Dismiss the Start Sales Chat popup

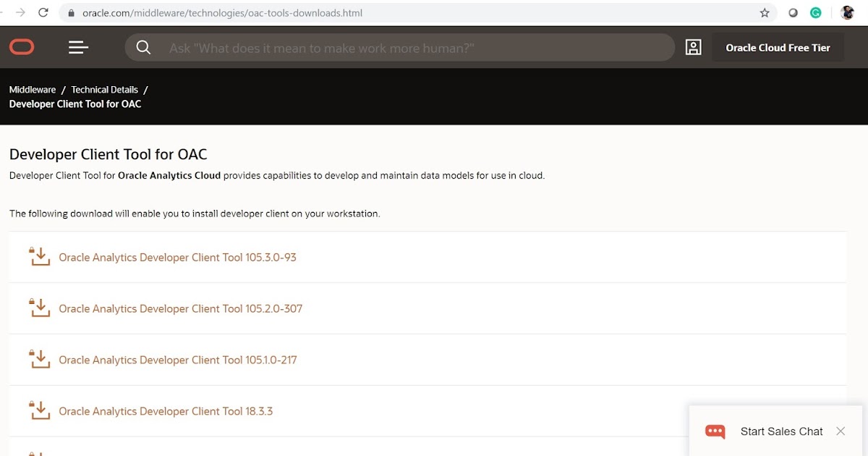click(x=840, y=431)
